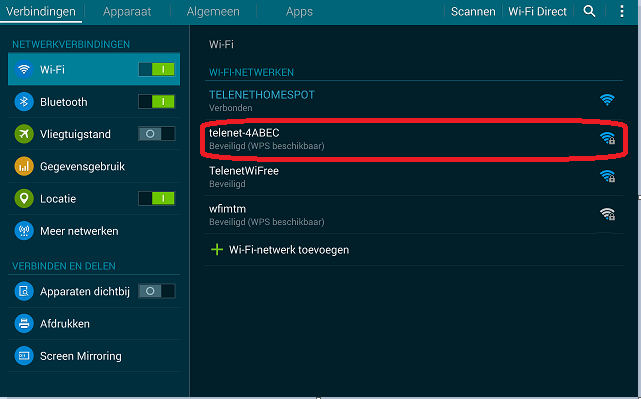Click the airplane Vliegtuigstand icon
The image size is (641, 399).
click(24, 134)
